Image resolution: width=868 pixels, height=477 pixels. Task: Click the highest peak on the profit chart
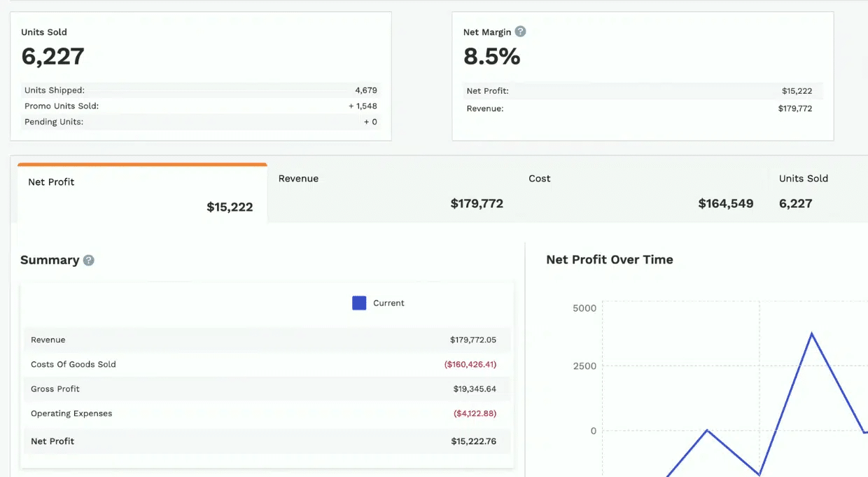click(x=811, y=333)
